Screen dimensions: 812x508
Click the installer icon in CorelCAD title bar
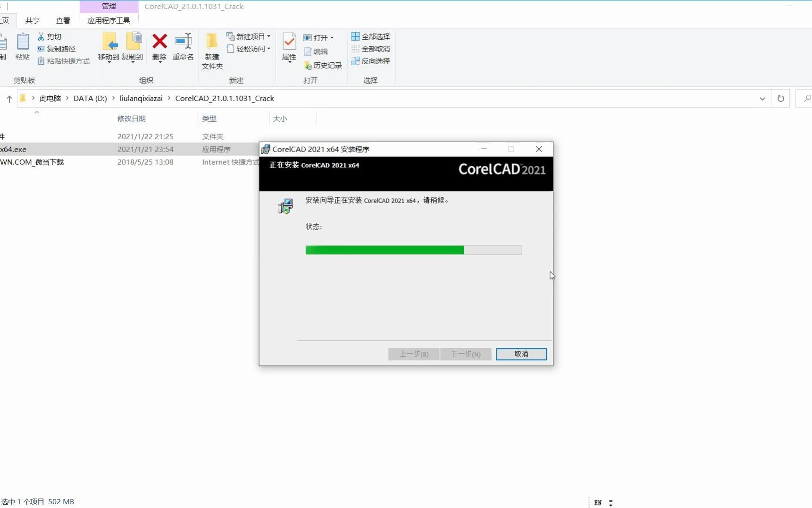[x=266, y=149]
